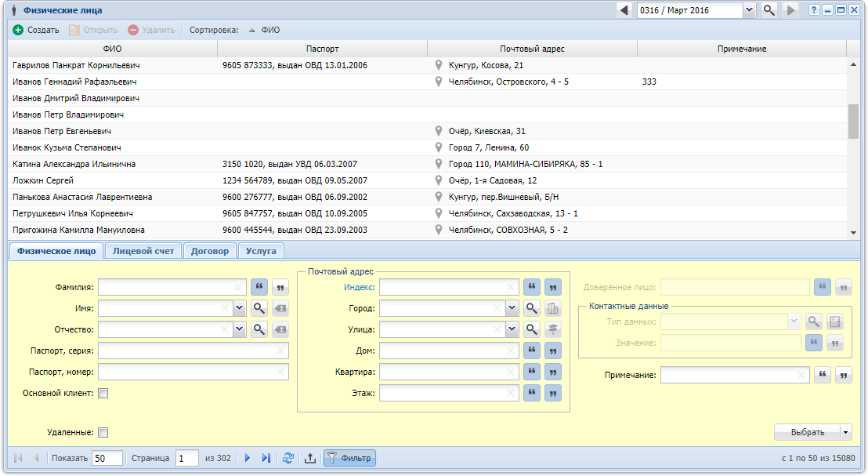Map pin icon for Кунгур, Косова, 21
This screenshot has width=868, height=476.
click(x=439, y=65)
